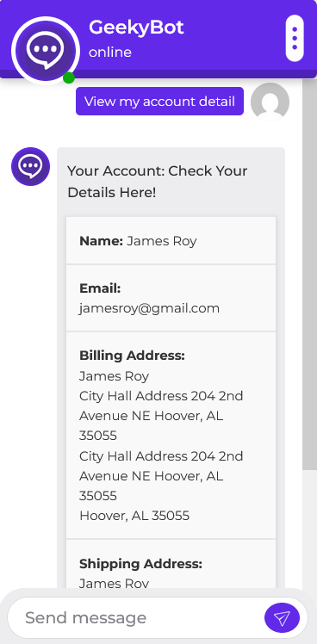
Task: Click the 'View my account detail' message bubble
Action: (x=159, y=101)
